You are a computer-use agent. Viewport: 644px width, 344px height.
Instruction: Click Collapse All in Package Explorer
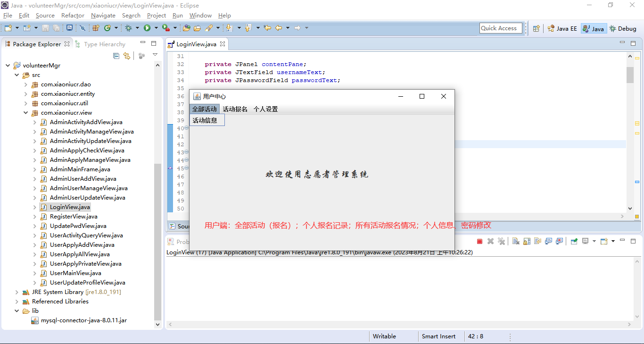pos(116,56)
